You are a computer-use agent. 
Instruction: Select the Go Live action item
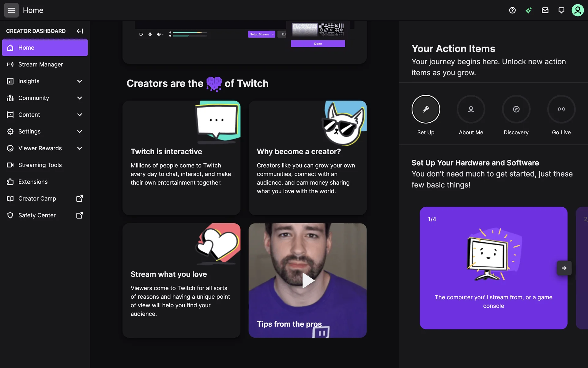click(x=561, y=109)
